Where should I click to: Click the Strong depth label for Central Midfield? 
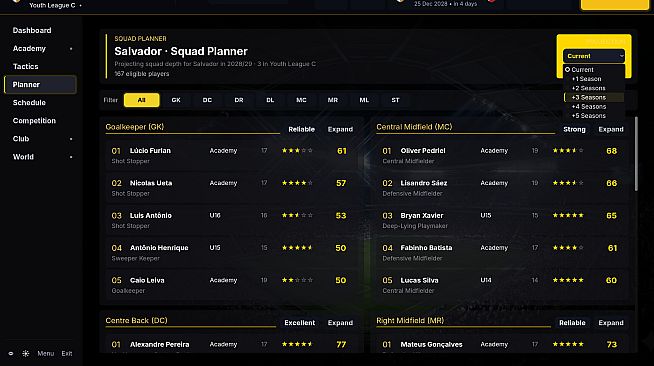click(x=574, y=129)
